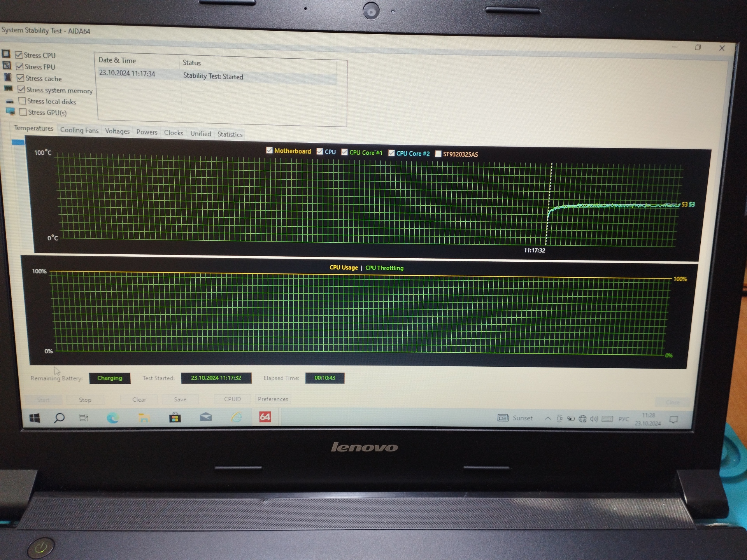The width and height of the screenshot is (747, 560).
Task: Enable ST9320325AS disk temperature checkbox
Action: [438, 154]
